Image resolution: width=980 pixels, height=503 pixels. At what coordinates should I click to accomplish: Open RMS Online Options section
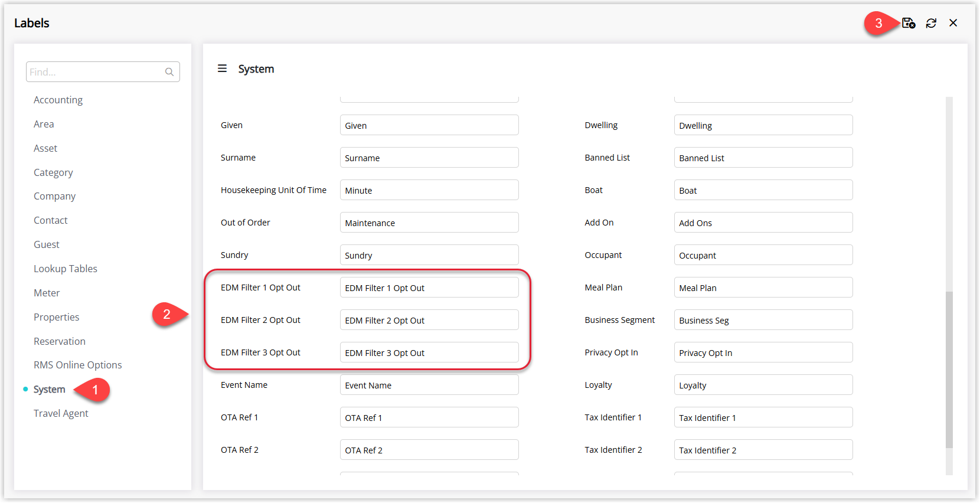[77, 365]
